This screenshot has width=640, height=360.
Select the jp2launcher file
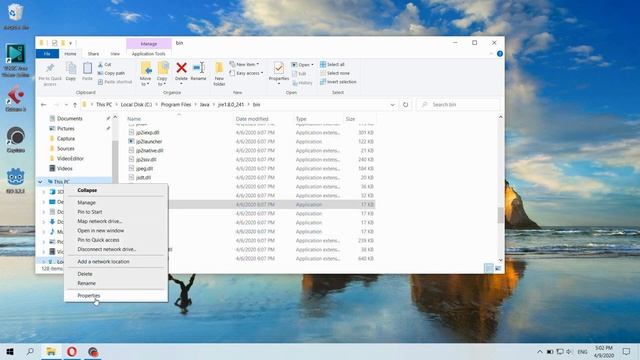[x=149, y=142]
